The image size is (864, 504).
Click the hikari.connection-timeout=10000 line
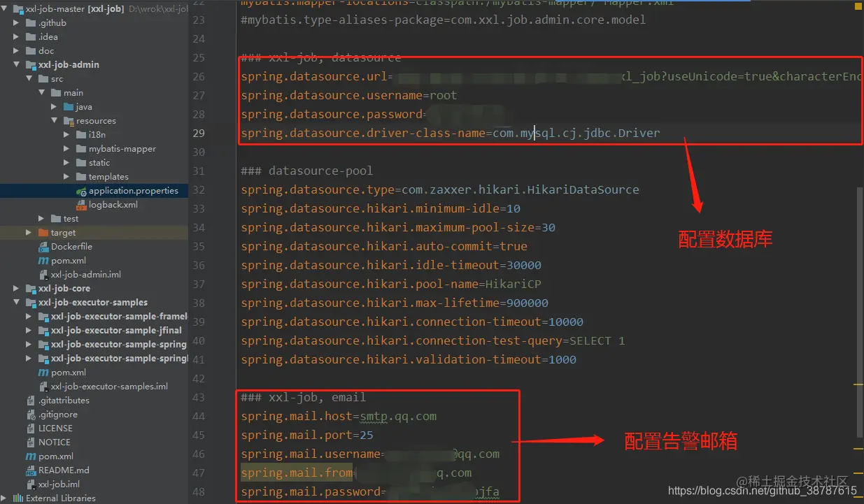412,322
